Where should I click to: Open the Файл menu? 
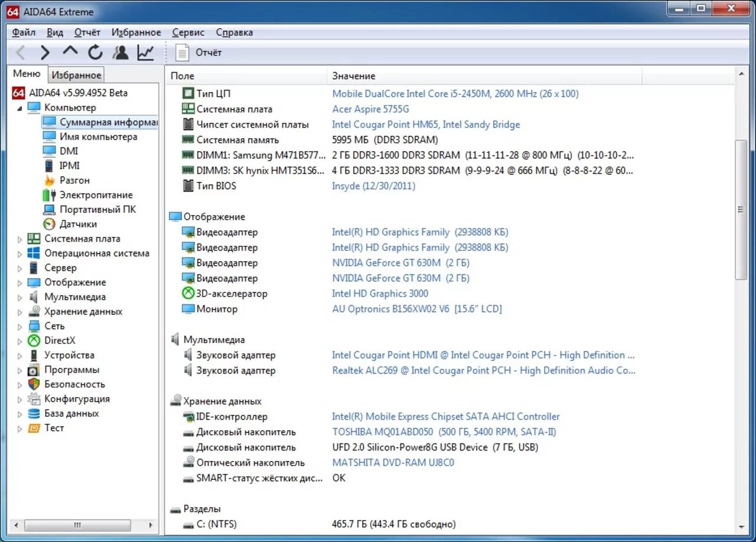(x=24, y=33)
